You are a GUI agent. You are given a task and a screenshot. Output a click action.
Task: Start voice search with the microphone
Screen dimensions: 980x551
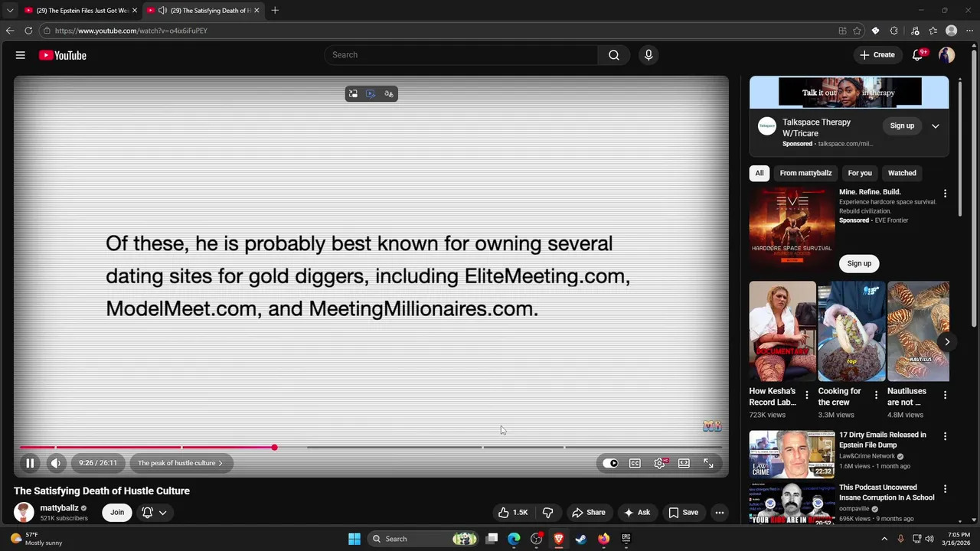point(648,55)
